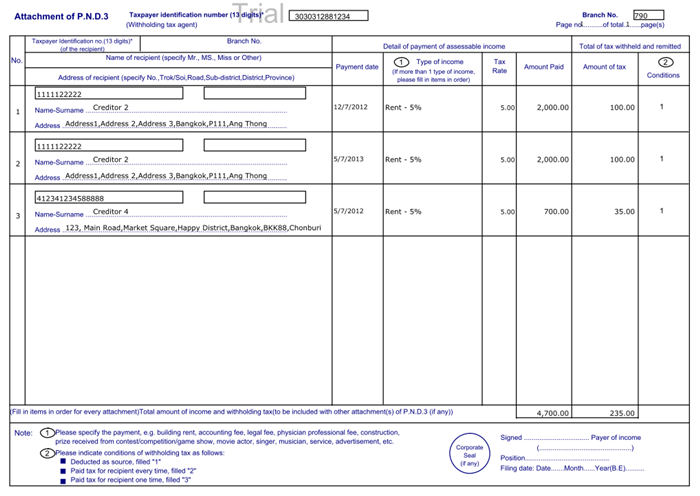The image size is (700, 496).
Task: Click note Deducted as source, filled "1"
Action: tap(115, 462)
